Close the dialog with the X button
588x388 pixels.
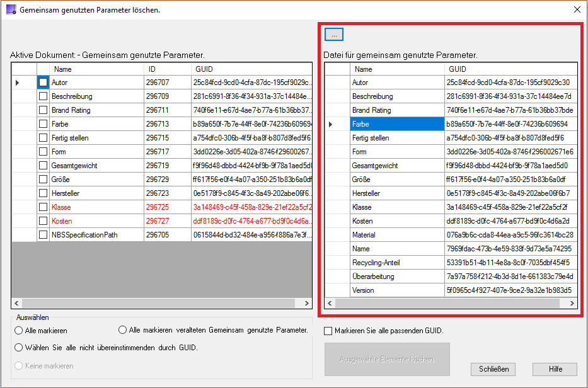click(577, 9)
